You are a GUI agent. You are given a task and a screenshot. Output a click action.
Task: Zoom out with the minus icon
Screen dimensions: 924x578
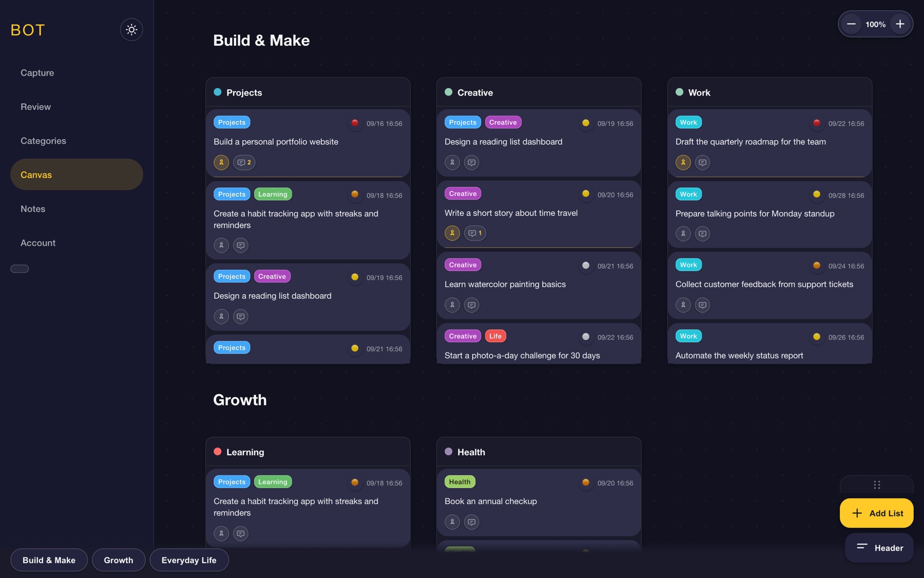(851, 24)
